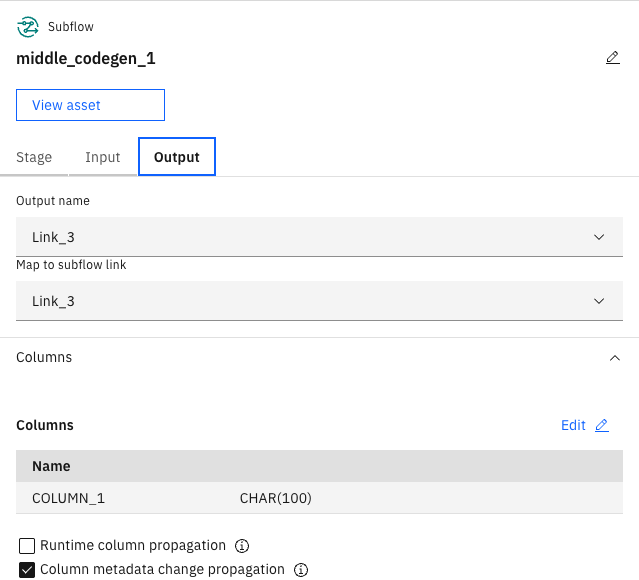Switch to the Stage tab
The image size is (639, 580).
pyautogui.click(x=34, y=157)
